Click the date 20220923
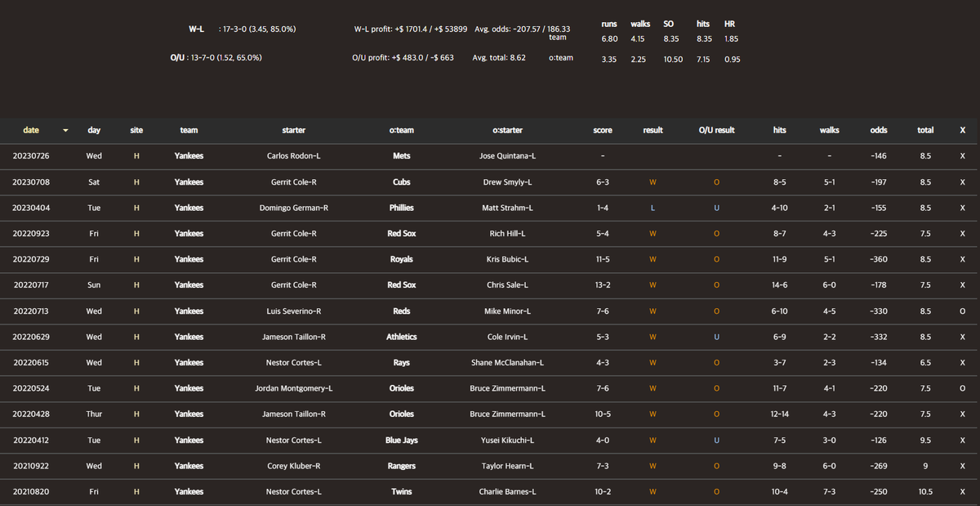Screen dimensions: 980x506 tap(31, 233)
